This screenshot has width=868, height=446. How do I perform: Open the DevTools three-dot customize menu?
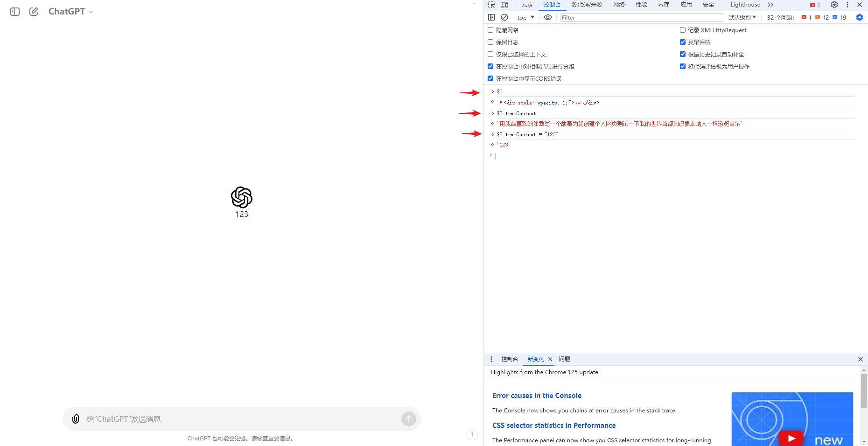(x=847, y=5)
